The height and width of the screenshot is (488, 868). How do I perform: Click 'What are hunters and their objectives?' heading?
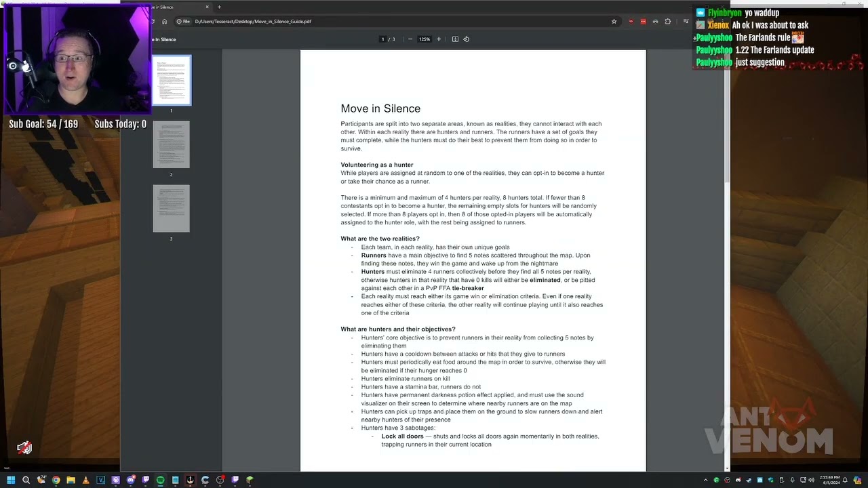398,329
